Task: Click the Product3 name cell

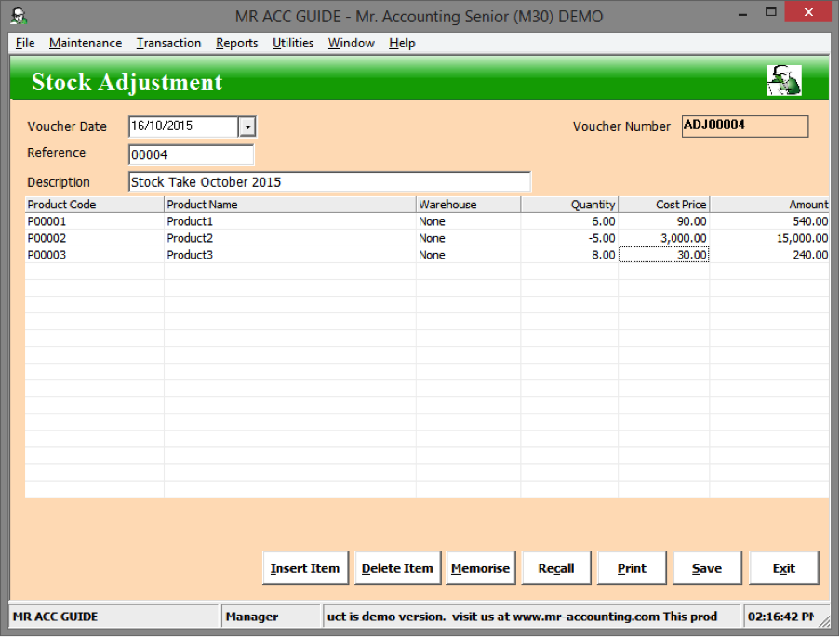Action: (x=290, y=255)
